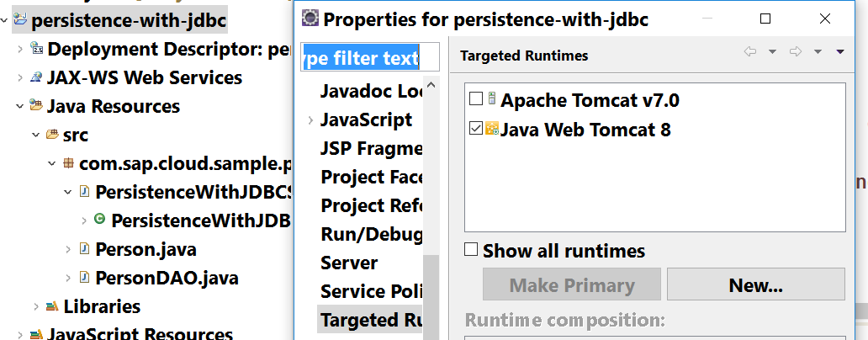Click the Person.java file icon
Viewport: 868px width, 340px height.
(84, 249)
